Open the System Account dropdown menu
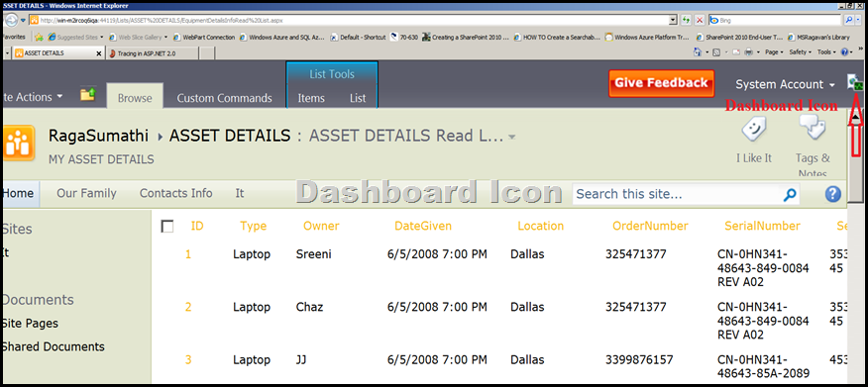This screenshot has height=387, width=868. 785,84
